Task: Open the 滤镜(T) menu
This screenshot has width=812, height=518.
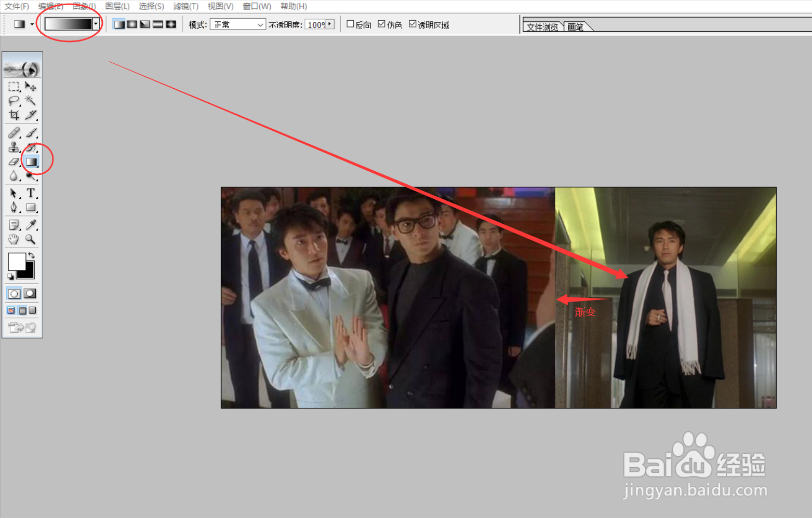Action: (185, 6)
